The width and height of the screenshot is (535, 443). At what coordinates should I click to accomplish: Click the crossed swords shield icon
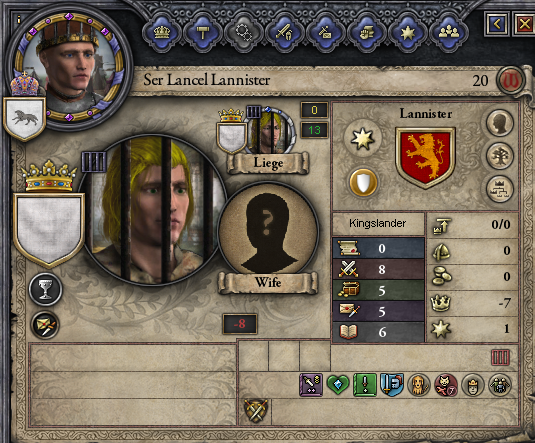click(256, 411)
